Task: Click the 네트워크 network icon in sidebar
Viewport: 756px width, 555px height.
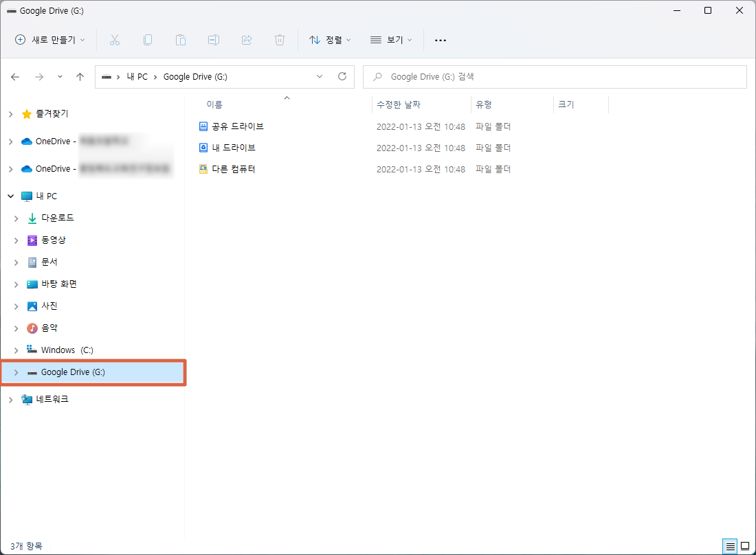Action: pyautogui.click(x=27, y=399)
